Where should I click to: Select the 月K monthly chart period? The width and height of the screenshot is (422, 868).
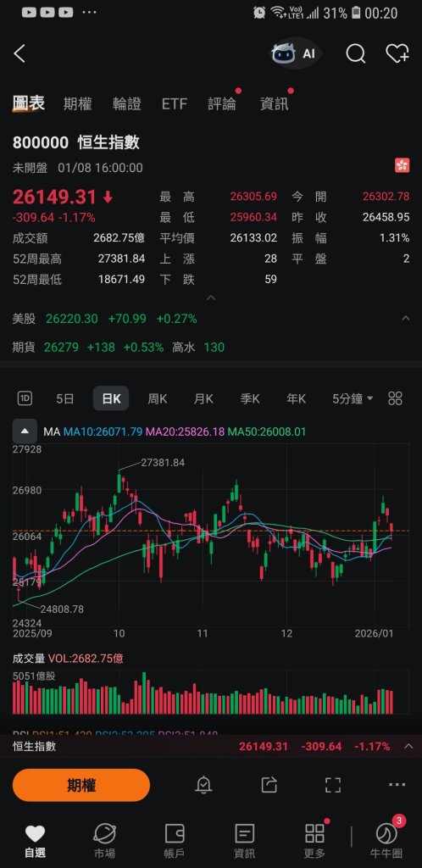click(x=203, y=398)
